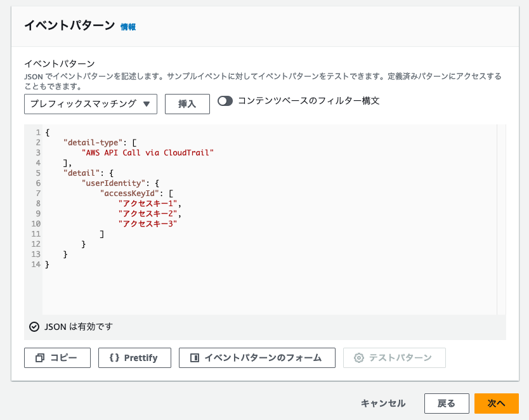Click the コピー button label
This screenshot has width=529, height=420.
[x=64, y=358]
